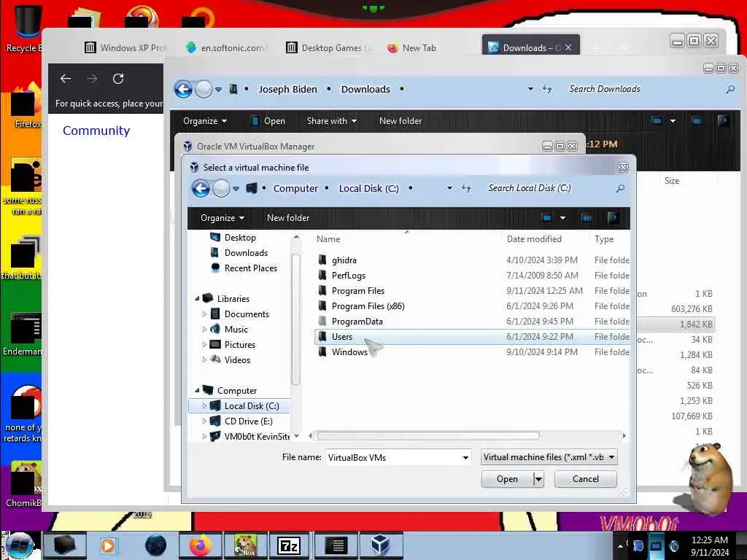Open 7-Zip from the taskbar
This screenshot has height=560, width=747.
[289, 545]
